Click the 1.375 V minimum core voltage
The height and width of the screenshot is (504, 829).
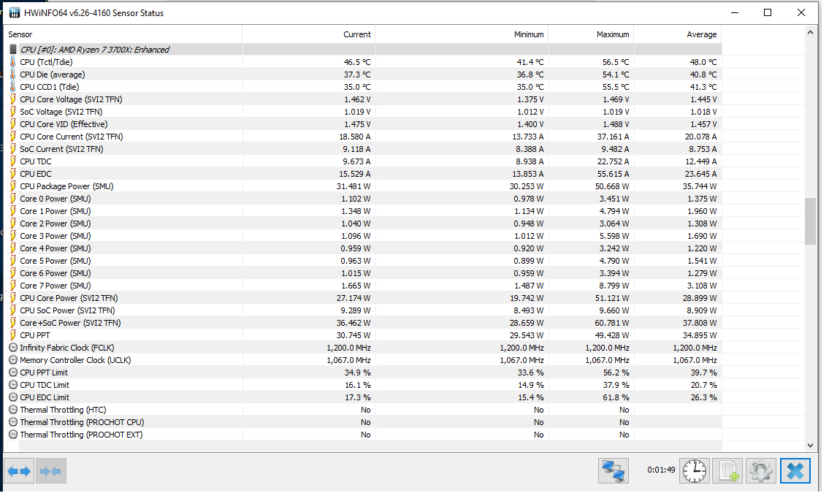(529, 99)
